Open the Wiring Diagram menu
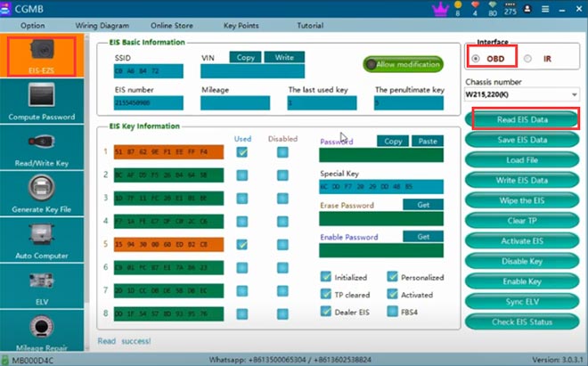Screen dimensions: 588x366 point(100,26)
